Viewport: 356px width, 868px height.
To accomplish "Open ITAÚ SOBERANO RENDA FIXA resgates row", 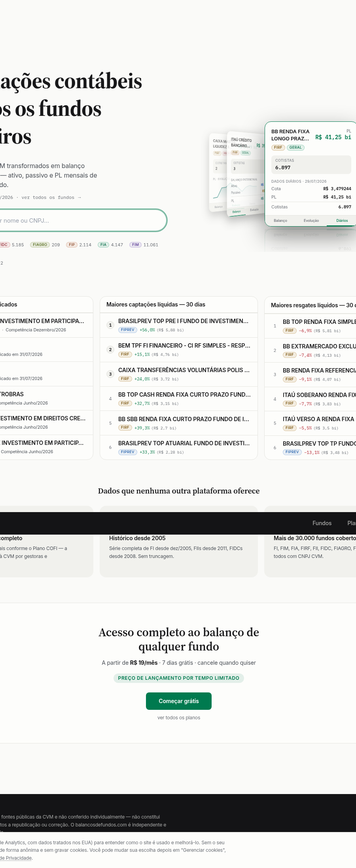I will pos(310,399).
